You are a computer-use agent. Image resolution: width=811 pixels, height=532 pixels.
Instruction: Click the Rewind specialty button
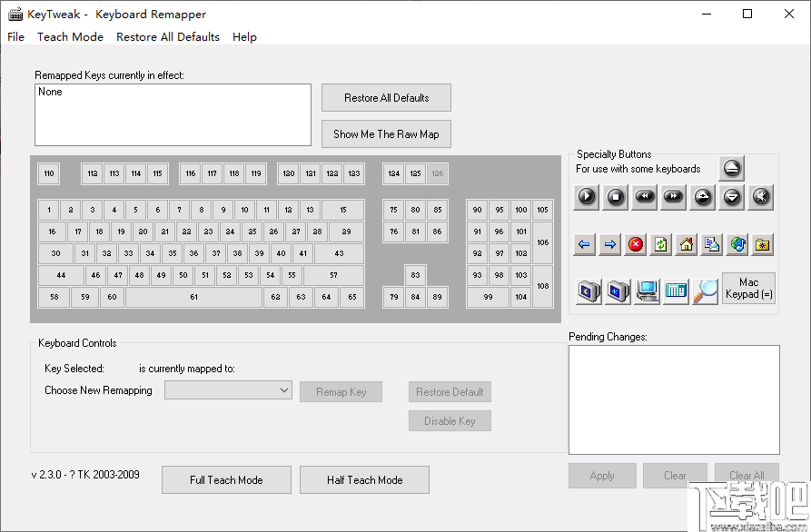[645, 196]
